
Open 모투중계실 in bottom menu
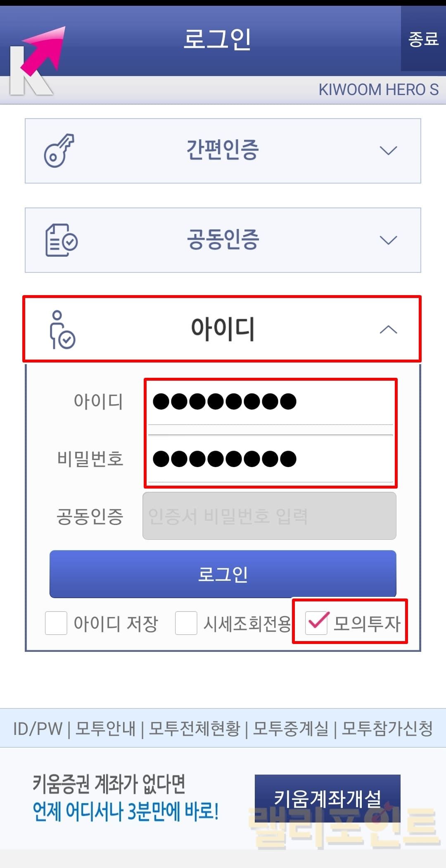click(x=291, y=729)
